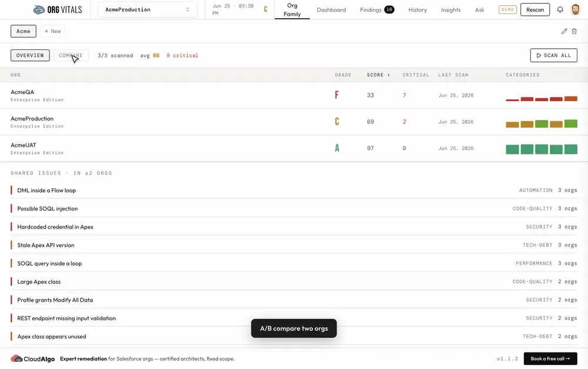This screenshot has width=588, height=369.
Task: Edit the Acme family with pencil icon
Action: (564, 31)
